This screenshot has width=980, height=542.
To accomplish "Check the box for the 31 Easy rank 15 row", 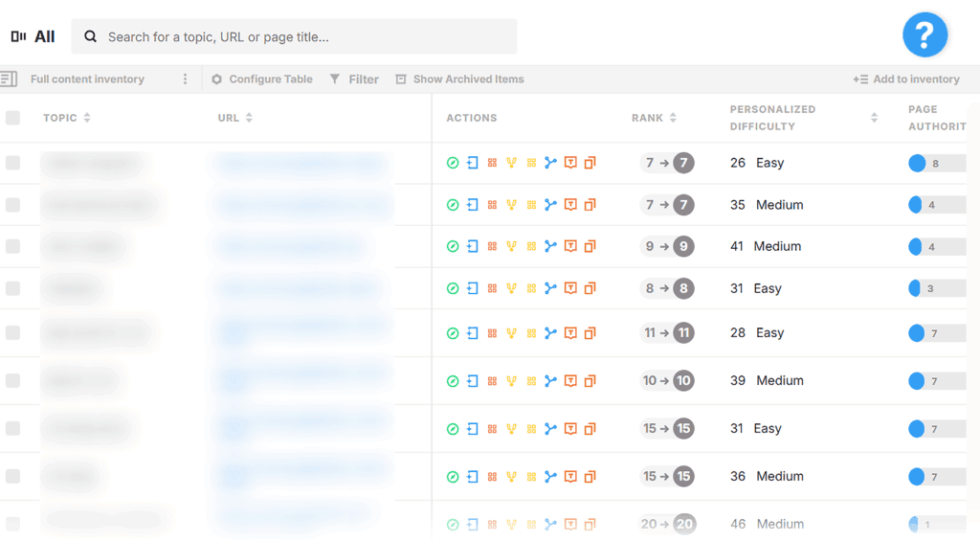I will tap(12, 428).
